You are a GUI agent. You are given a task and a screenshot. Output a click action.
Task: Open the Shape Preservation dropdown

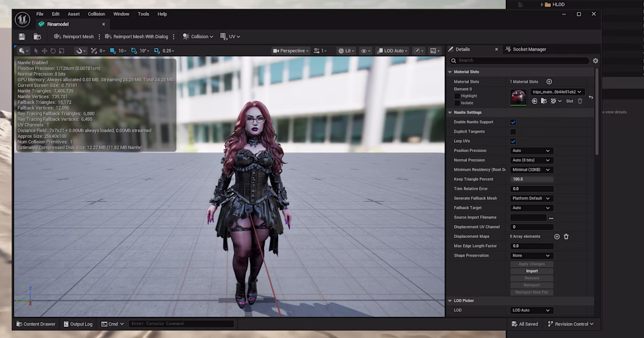531,256
